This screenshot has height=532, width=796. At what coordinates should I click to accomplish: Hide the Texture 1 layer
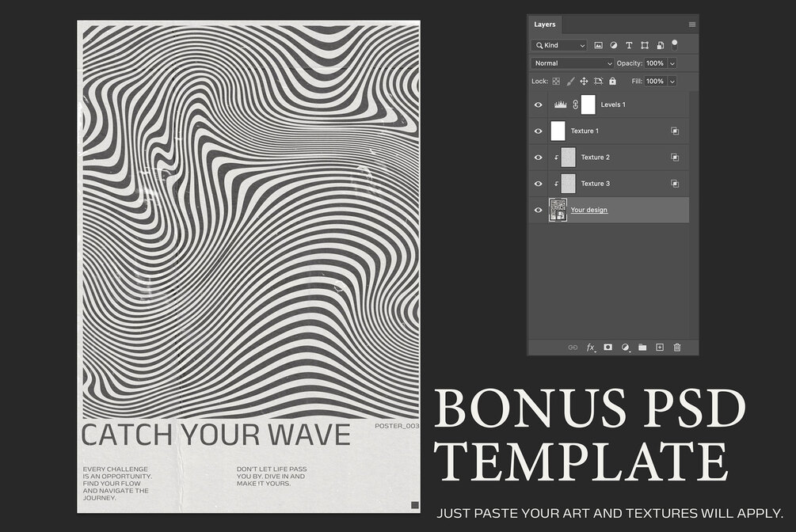(538, 131)
